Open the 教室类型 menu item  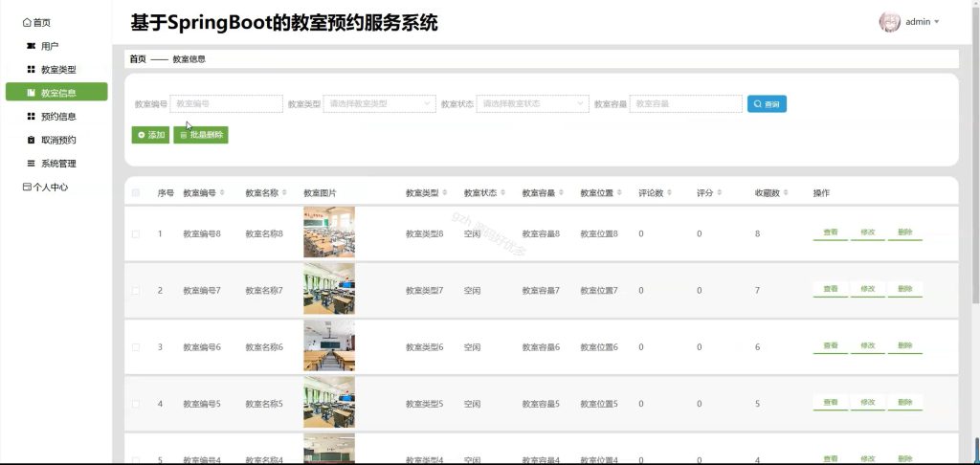click(x=56, y=70)
